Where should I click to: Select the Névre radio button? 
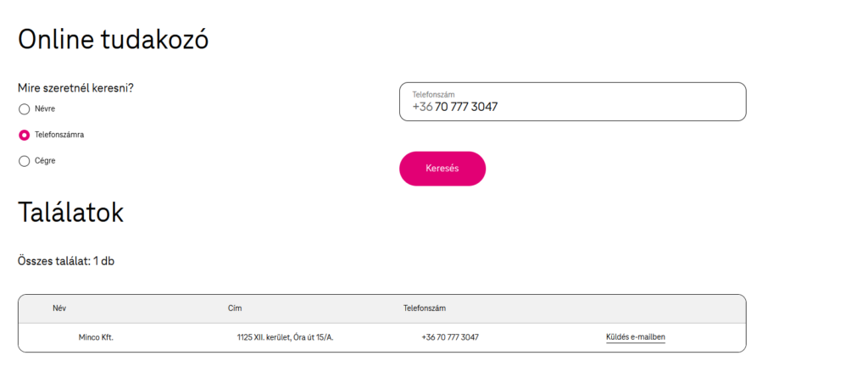[x=25, y=108]
